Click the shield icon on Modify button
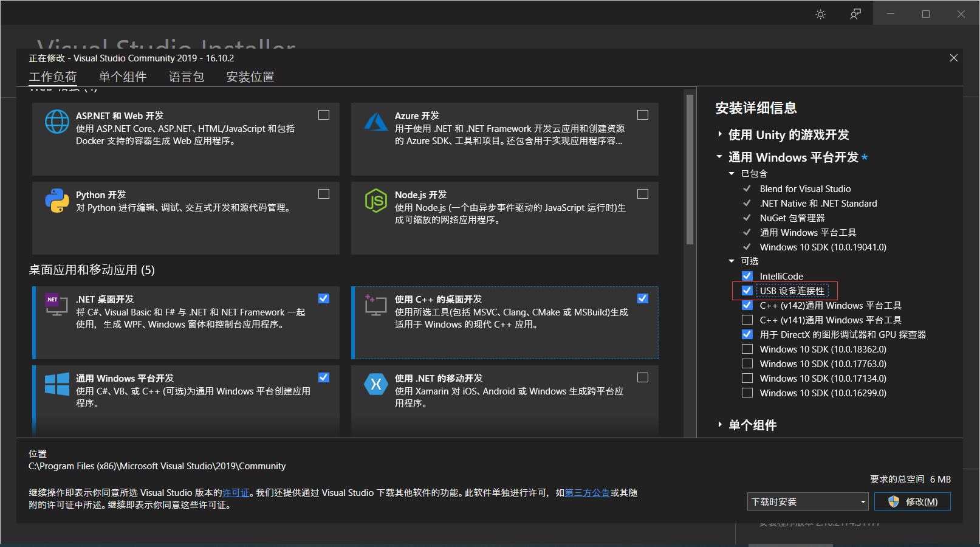980x547 pixels. 894,501
